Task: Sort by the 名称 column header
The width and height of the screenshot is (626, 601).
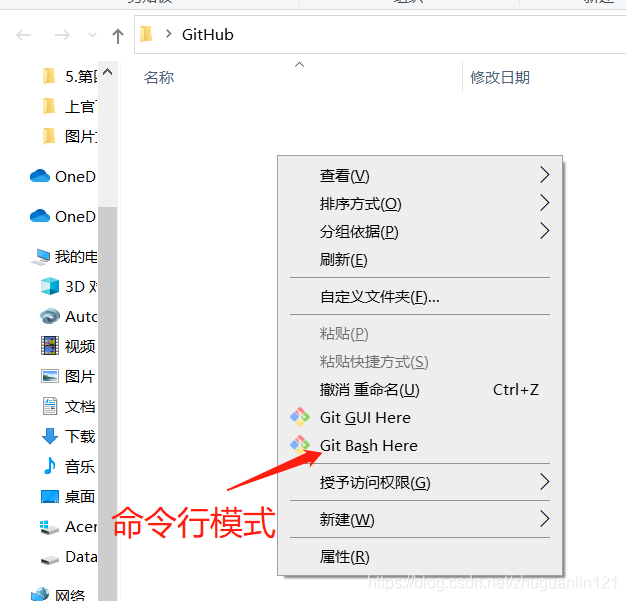Action: [x=159, y=77]
